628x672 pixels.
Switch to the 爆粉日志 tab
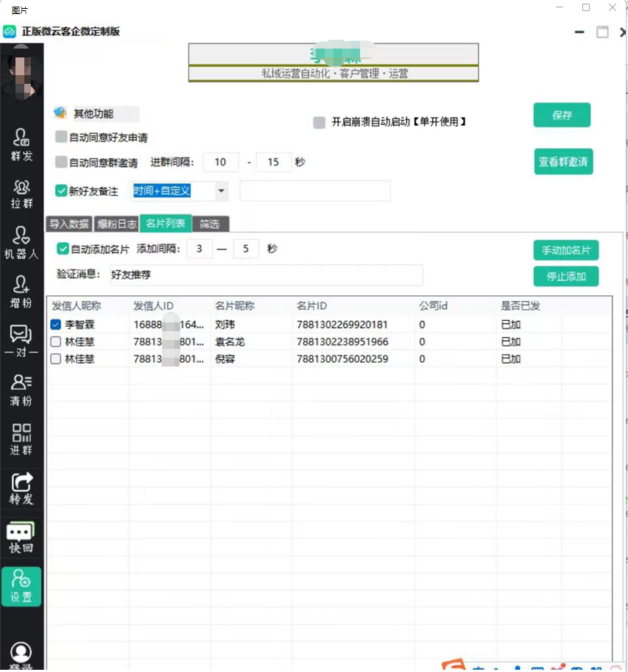click(116, 224)
